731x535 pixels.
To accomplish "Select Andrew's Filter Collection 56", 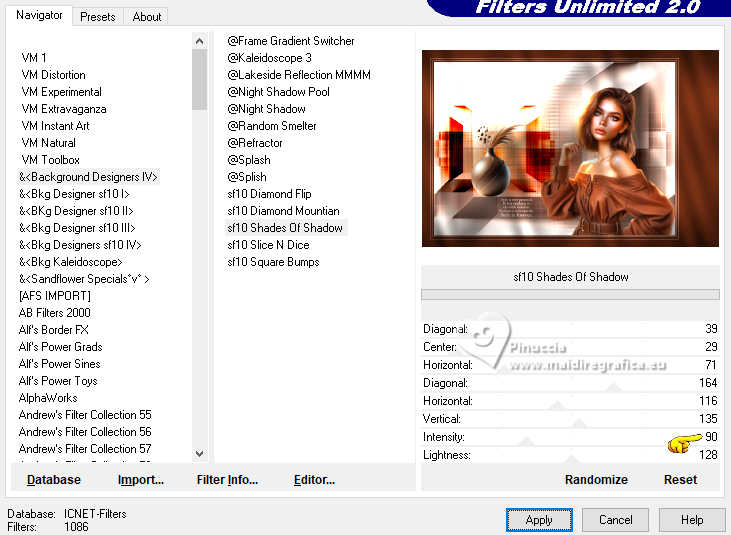I will click(85, 432).
